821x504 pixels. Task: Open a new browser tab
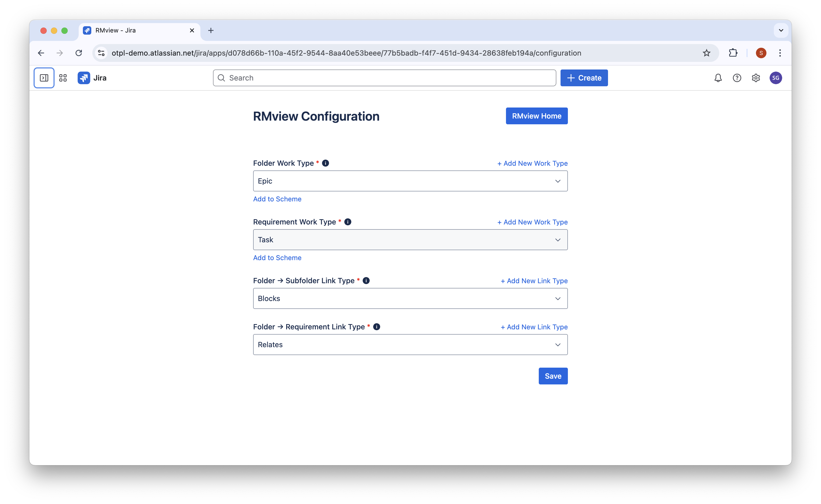tap(211, 31)
